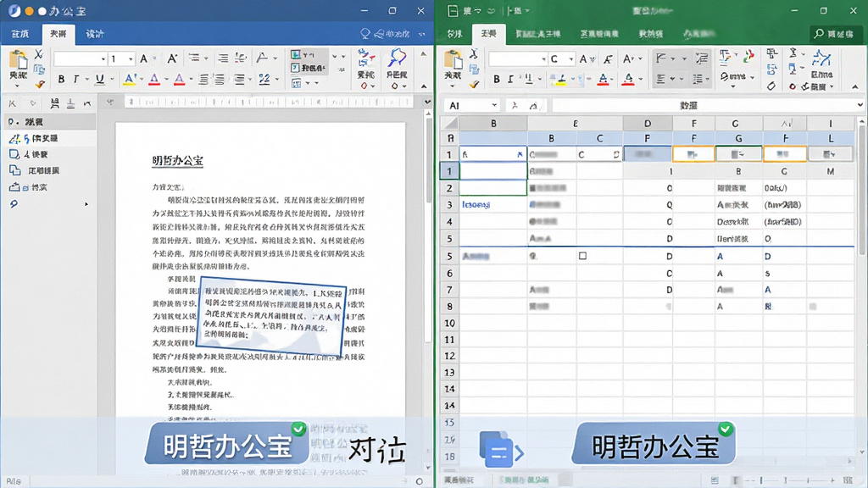Click the app logo in the document title bar
This screenshot has width=868, height=488.
[x=15, y=10]
